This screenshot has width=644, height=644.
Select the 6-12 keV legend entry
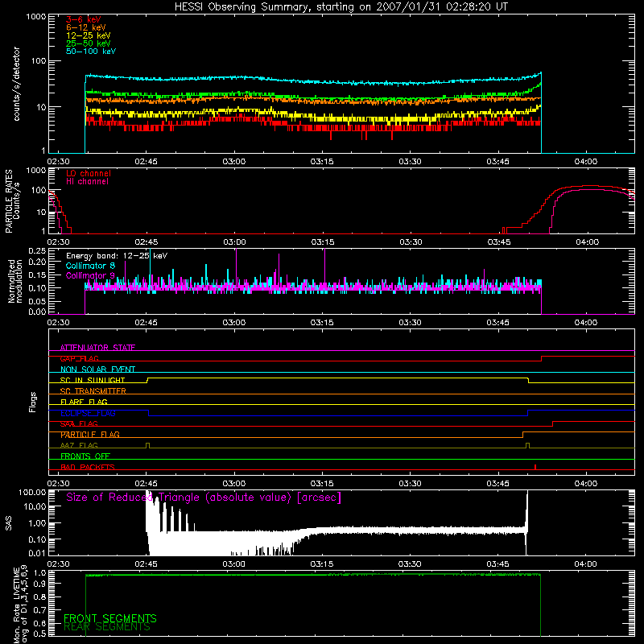(86, 27)
